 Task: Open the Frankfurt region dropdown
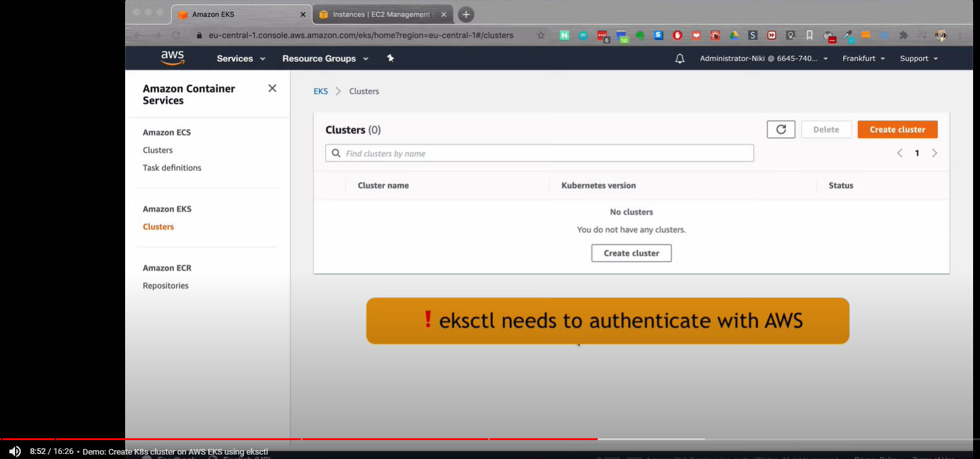point(864,58)
